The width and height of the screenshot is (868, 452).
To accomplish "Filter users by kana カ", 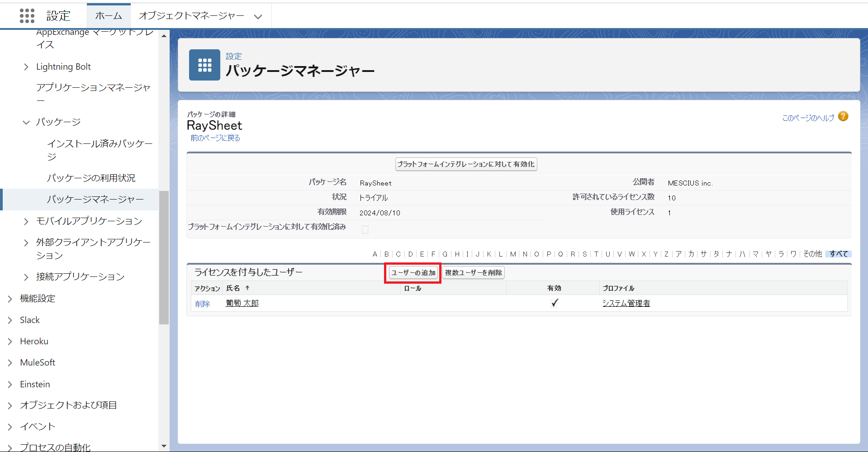I will click(691, 254).
